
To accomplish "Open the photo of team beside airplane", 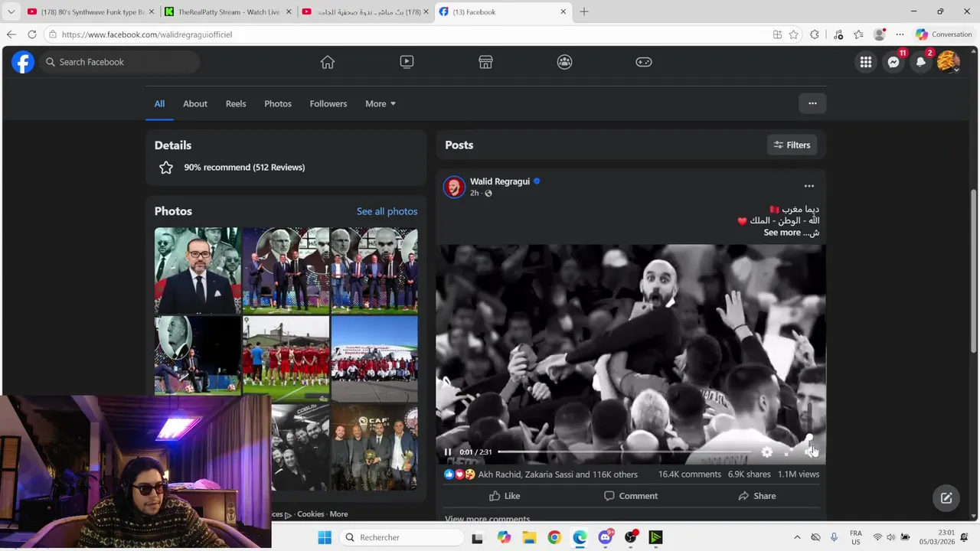I will click(374, 359).
